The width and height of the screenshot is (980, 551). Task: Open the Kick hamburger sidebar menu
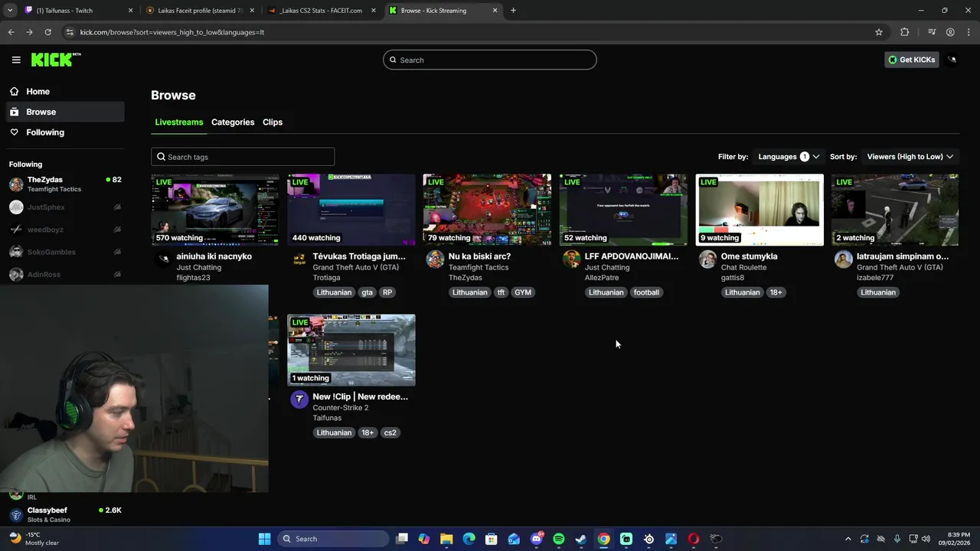[16, 60]
